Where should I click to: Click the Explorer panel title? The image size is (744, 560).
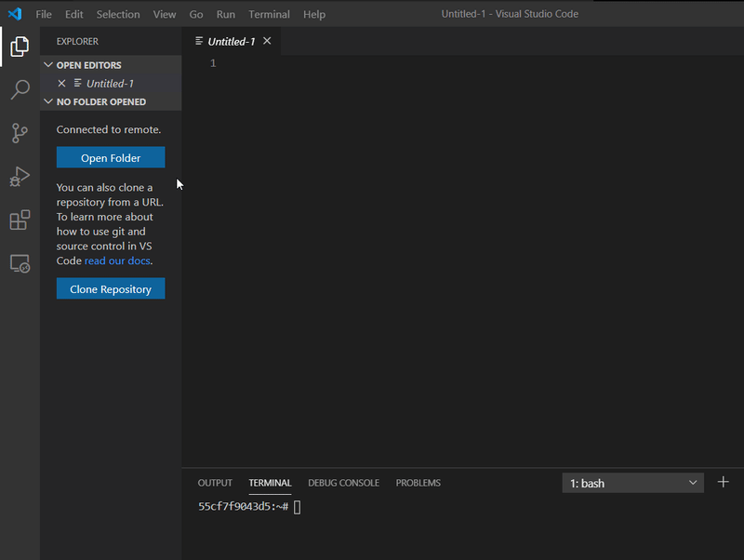point(77,41)
